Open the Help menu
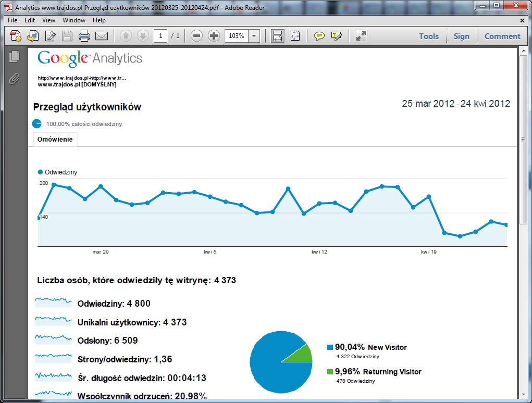This screenshot has height=403, width=532. point(99,20)
